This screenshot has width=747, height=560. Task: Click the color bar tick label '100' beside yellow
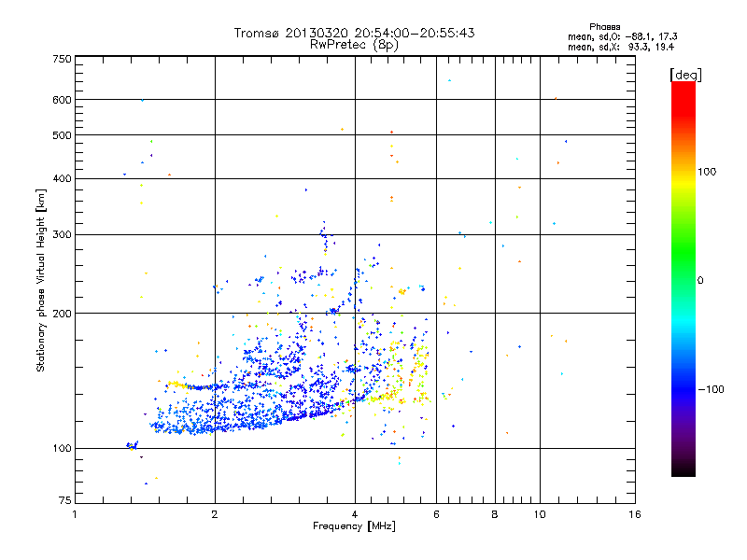point(707,172)
